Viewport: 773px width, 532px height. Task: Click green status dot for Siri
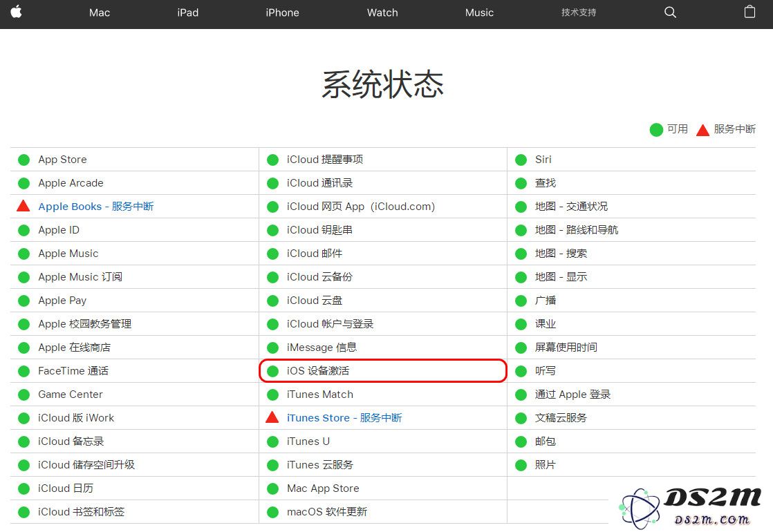click(x=521, y=160)
